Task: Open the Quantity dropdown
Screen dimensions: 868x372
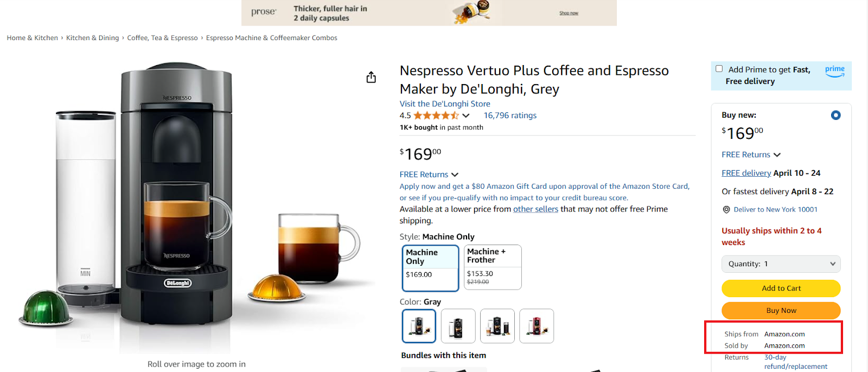Action: (780, 264)
